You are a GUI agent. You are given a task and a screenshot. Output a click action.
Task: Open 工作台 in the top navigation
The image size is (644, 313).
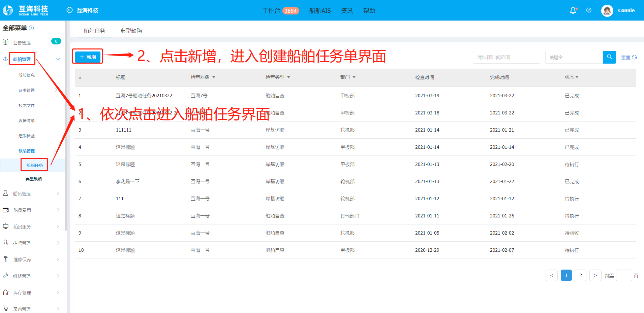(x=271, y=11)
